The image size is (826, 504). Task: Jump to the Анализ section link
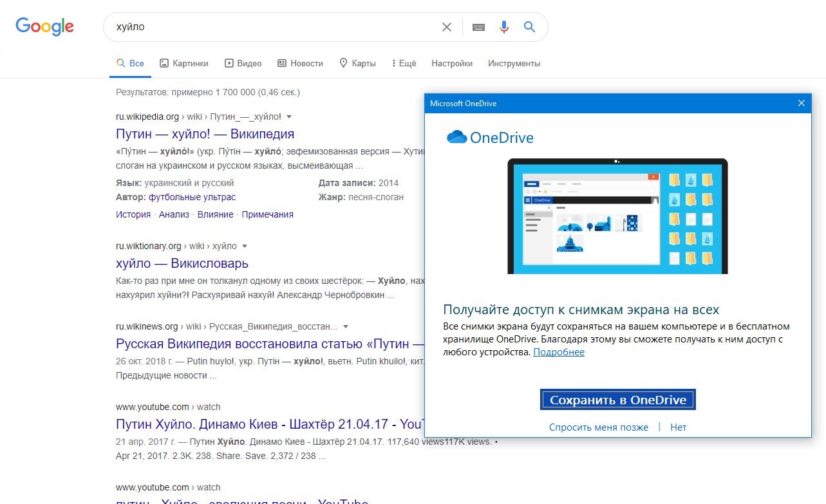(174, 214)
